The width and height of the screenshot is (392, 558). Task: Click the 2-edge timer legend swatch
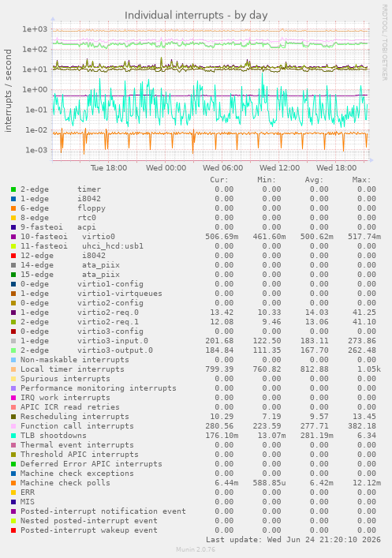(x=13, y=189)
